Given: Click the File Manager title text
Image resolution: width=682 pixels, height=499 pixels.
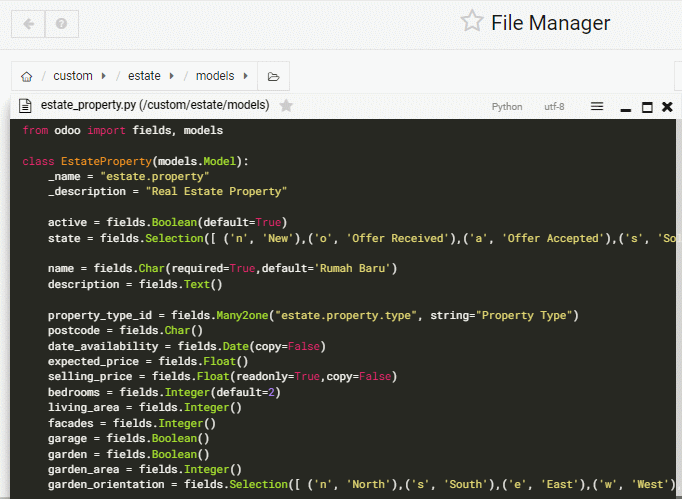Looking at the screenshot, I should tap(551, 23).
